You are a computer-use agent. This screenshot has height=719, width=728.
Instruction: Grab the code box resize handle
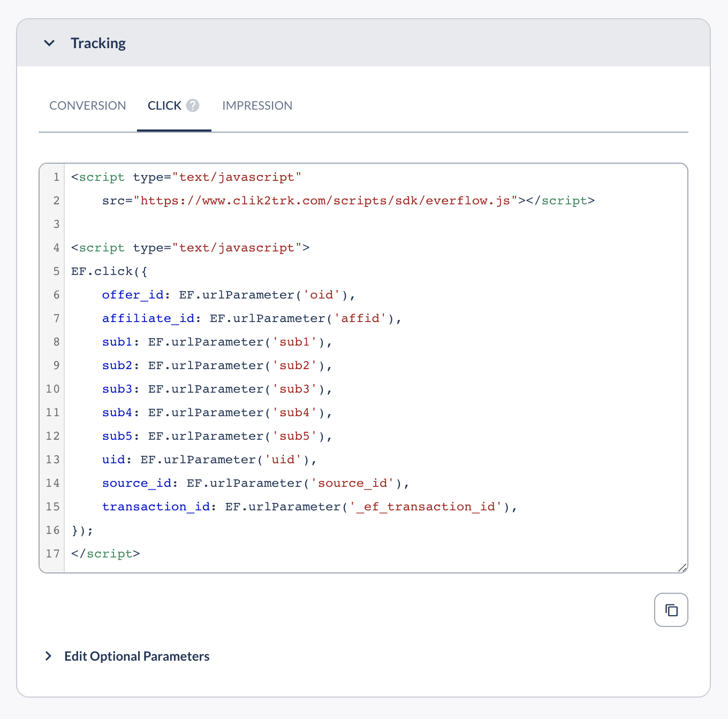click(x=682, y=568)
